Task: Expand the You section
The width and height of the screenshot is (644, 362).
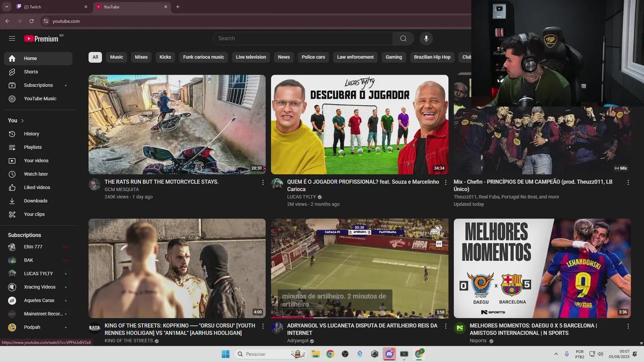Action: pos(16,121)
